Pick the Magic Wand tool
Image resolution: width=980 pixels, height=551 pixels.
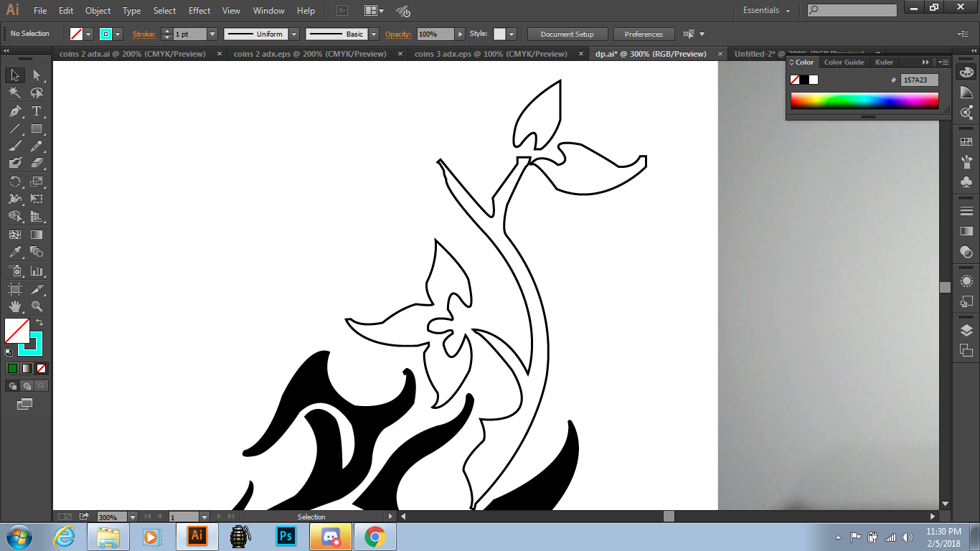tap(14, 93)
